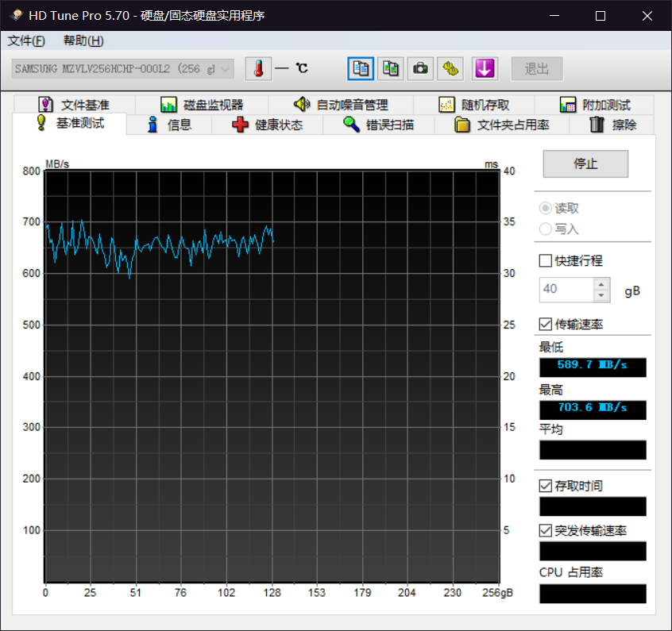Switch to the 附加测试 tab
672x631 pixels.
click(594, 105)
